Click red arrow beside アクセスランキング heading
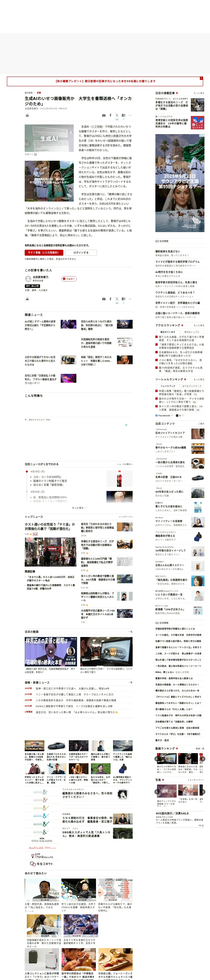Image resolution: width=210 pixels, height=980 pixels. pyautogui.click(x=182, y=325)
